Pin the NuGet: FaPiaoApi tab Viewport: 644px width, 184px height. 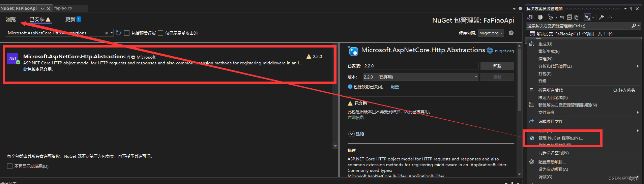[42, 8]
